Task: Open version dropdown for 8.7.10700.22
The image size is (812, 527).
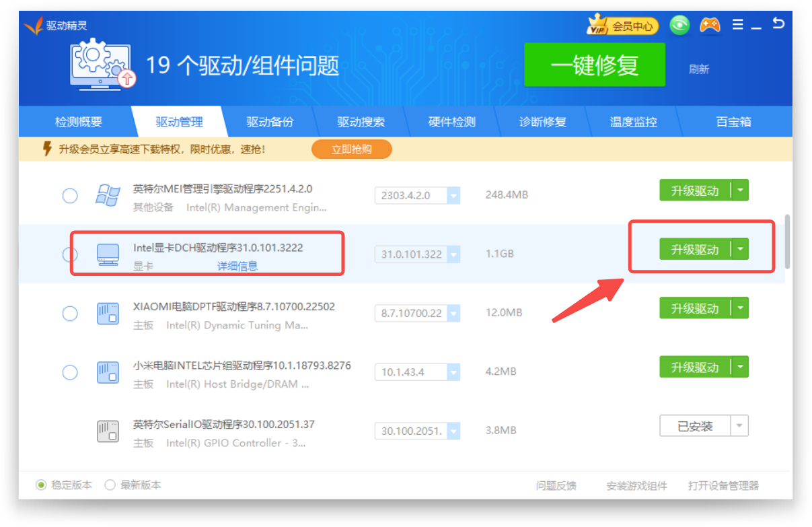Action: (453, 314)
